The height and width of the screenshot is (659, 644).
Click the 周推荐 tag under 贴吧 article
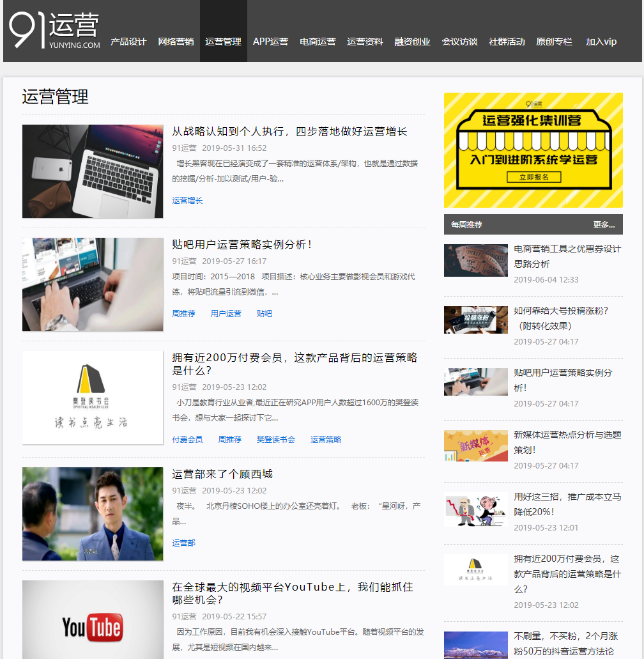tap(183, 314)
